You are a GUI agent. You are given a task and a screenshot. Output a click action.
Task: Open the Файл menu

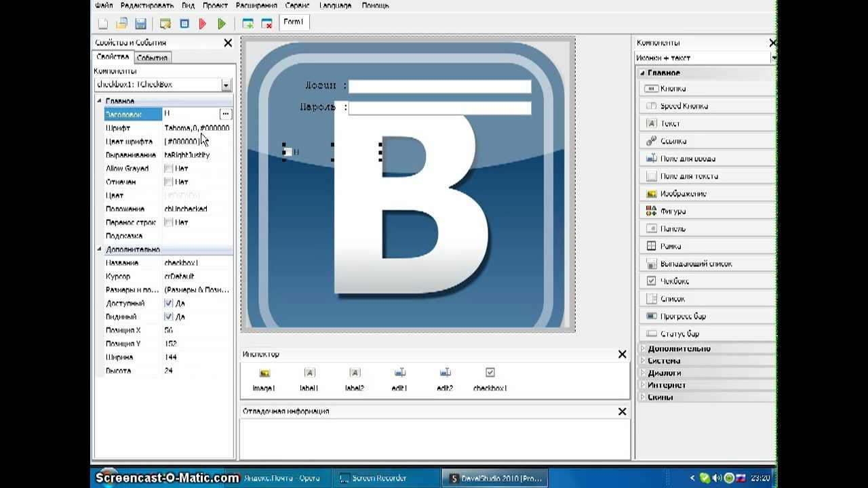tap(104, 5)
